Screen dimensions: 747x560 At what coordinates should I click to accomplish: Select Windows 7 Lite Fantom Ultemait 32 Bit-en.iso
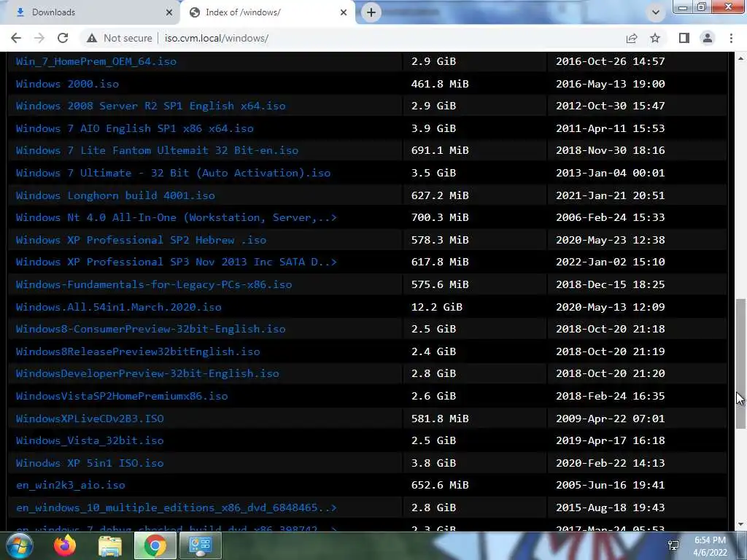158,150
